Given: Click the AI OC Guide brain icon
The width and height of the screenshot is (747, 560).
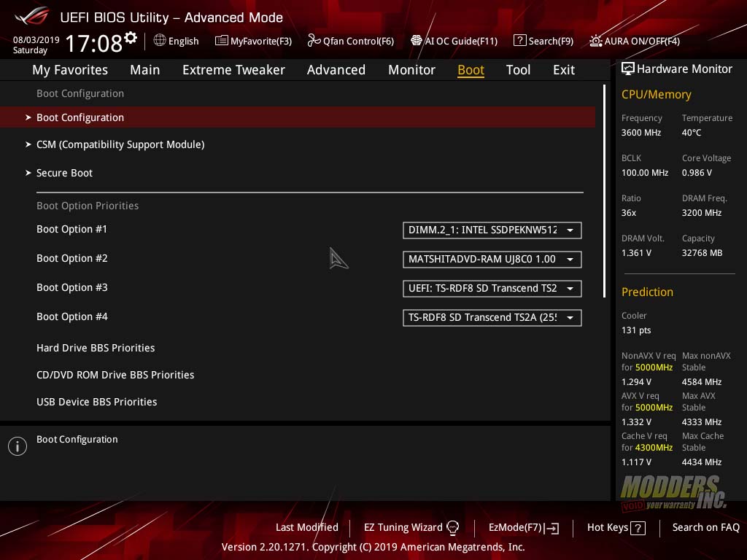Looking at the screenshot, I should (417, 41).
